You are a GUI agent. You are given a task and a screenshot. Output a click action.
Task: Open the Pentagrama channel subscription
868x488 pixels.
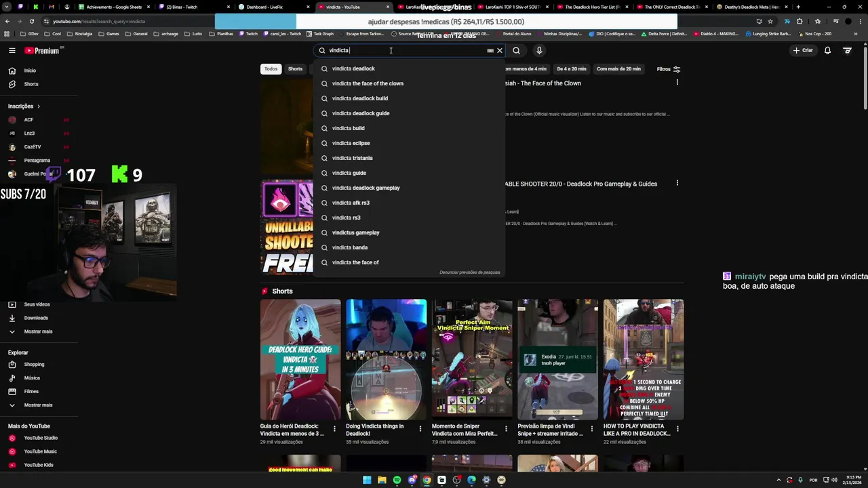37,161
